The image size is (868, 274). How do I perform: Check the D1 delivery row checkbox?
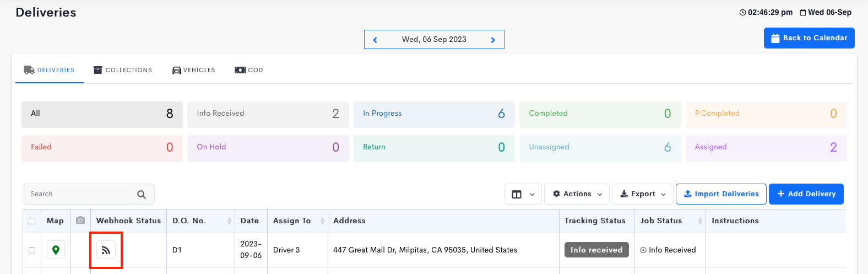point(32,250)
